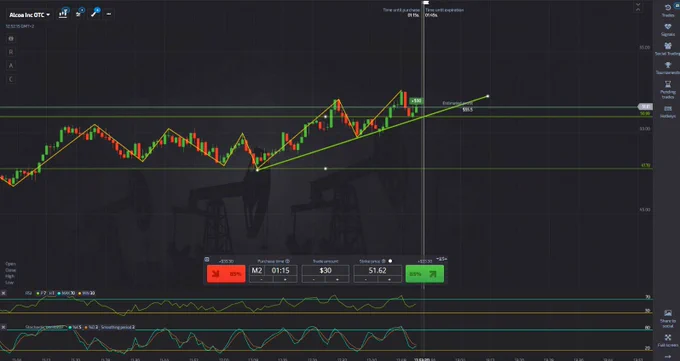Viewport: 680px width, 361px height.
Task: Click the Time until expiration label
Action: [445, 10]
